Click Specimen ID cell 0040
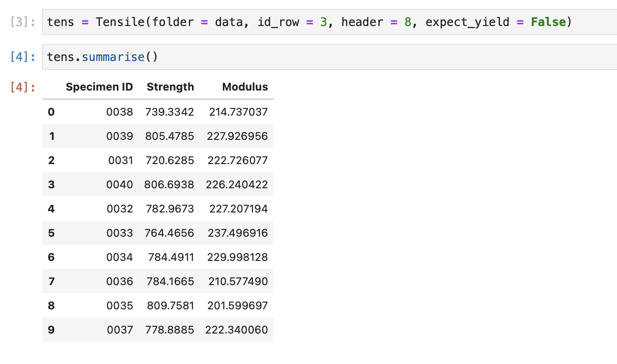Screen dimensions: 617x364 click(x=120, y=184)
